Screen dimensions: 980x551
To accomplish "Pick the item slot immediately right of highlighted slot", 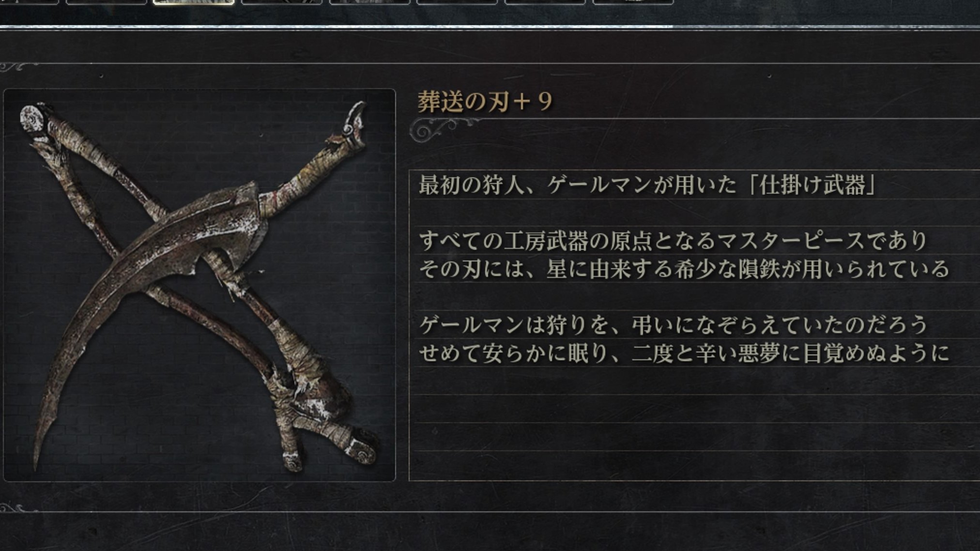I will click(x=281, y=2).
